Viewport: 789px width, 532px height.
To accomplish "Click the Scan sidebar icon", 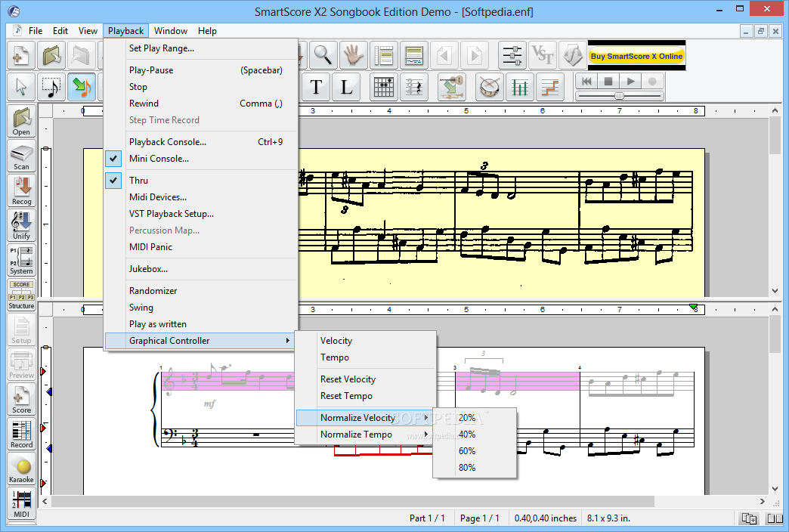I will tap(21, 156).
